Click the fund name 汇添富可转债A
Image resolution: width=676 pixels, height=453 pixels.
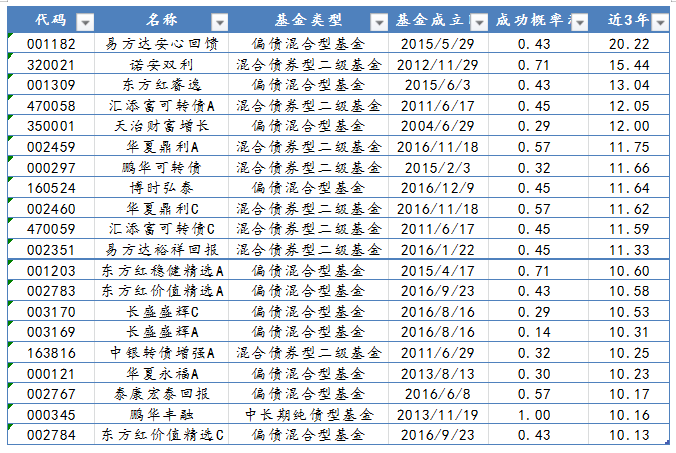point(162,106)
